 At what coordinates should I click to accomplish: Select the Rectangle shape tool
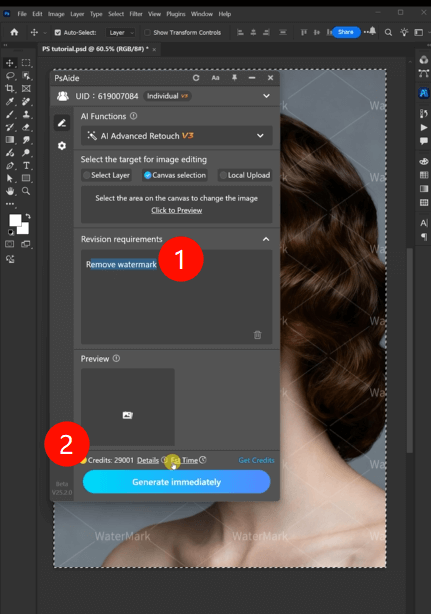(x=26, y=179)
